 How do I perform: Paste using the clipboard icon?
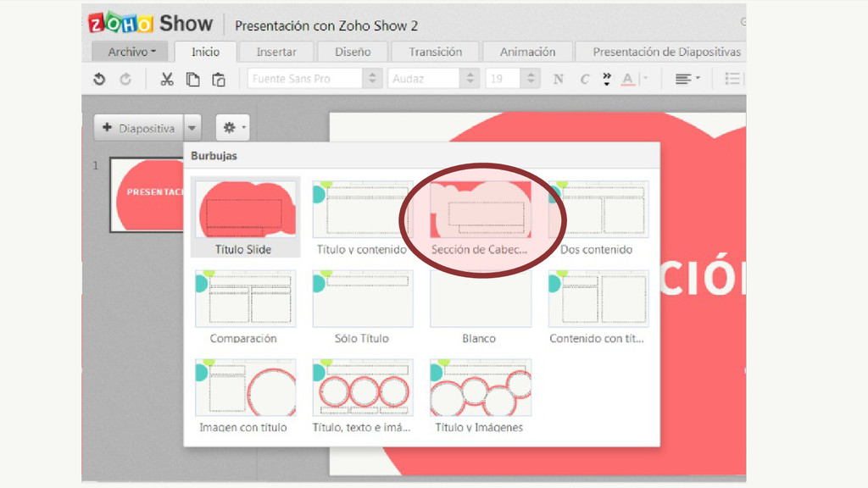click(219, 79)
